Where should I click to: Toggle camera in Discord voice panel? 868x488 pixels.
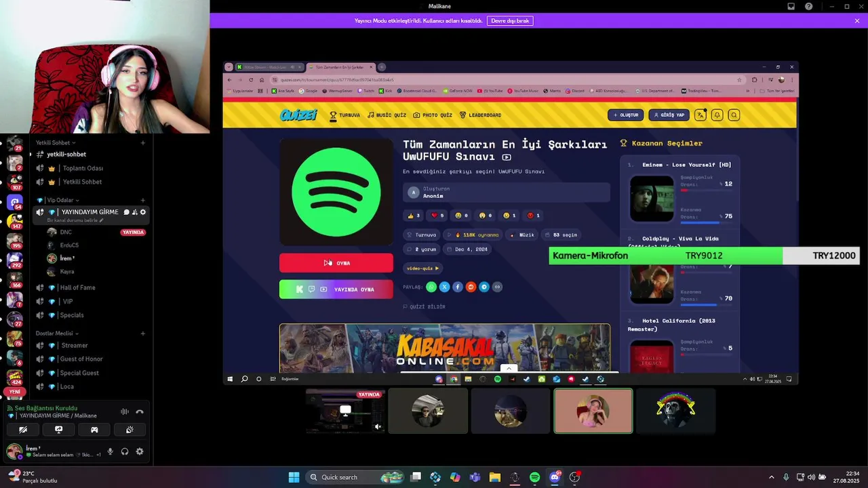pyautogui.click(x=23, y=430)
